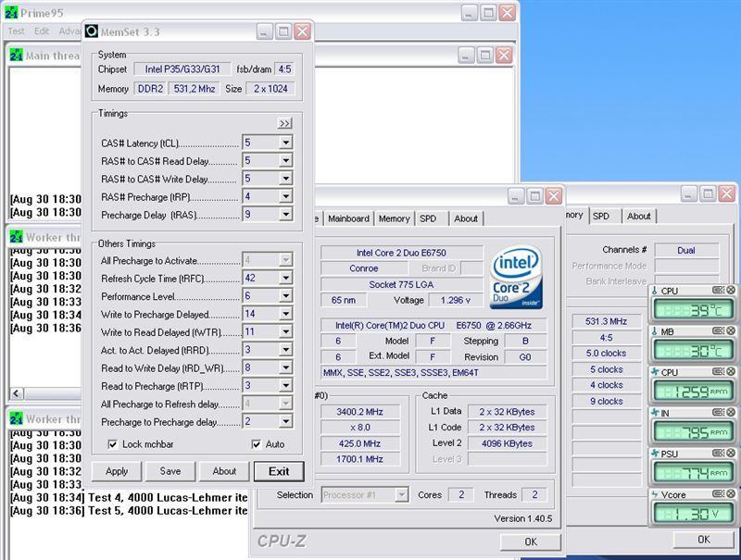Close the PSU fan speed widget
Screen dimensions: 741x560
[x=731, y=453]
